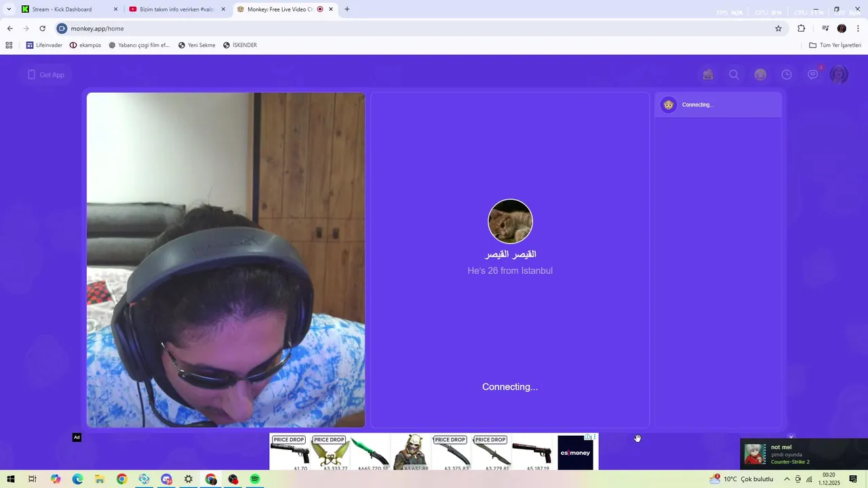The image size is (868, 488).
Task: Open the "not mel" Steam notification
Action: tap(804, 454)
